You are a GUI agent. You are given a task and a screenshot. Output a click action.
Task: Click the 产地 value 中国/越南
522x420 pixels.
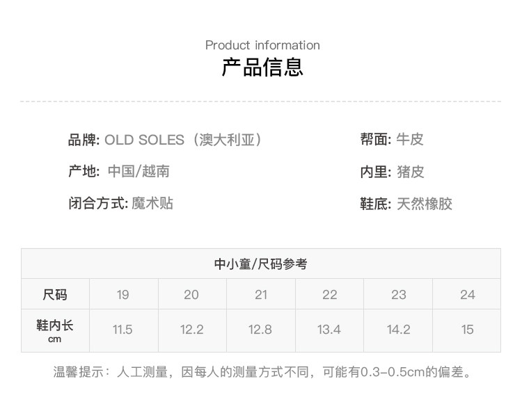(x=139, y=172)
